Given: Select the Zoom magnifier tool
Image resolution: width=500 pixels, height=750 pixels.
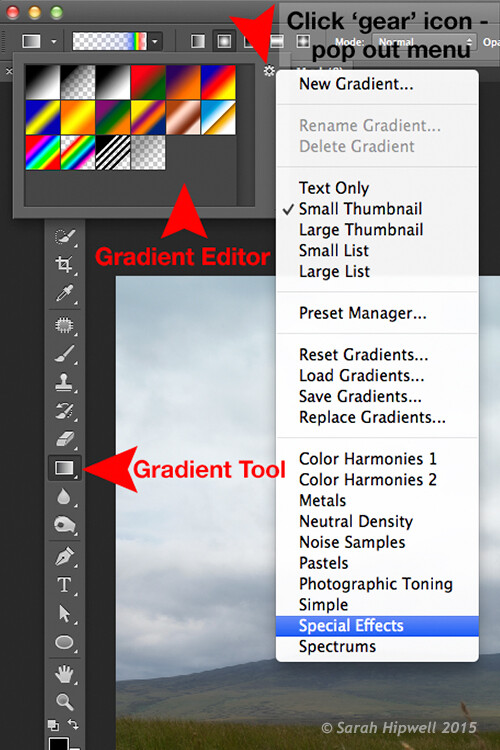Looking at the screenshot, I should pyautogui.click(x=64, y=702).
